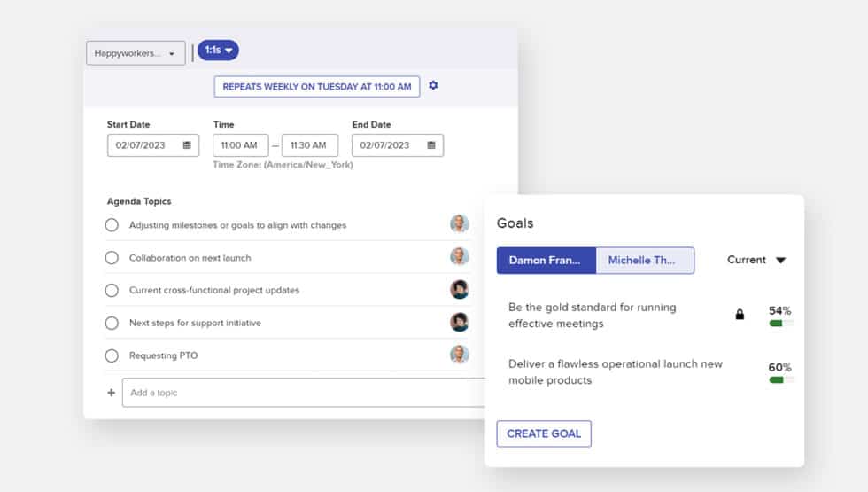This screenshot has height=492, width=868.
Task: Check off Collaboration on next launch
Action: [x=112, y=258]
